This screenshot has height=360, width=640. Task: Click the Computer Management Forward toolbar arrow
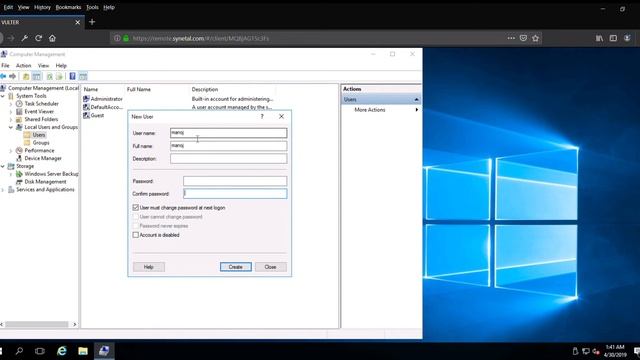coord(13,76)
